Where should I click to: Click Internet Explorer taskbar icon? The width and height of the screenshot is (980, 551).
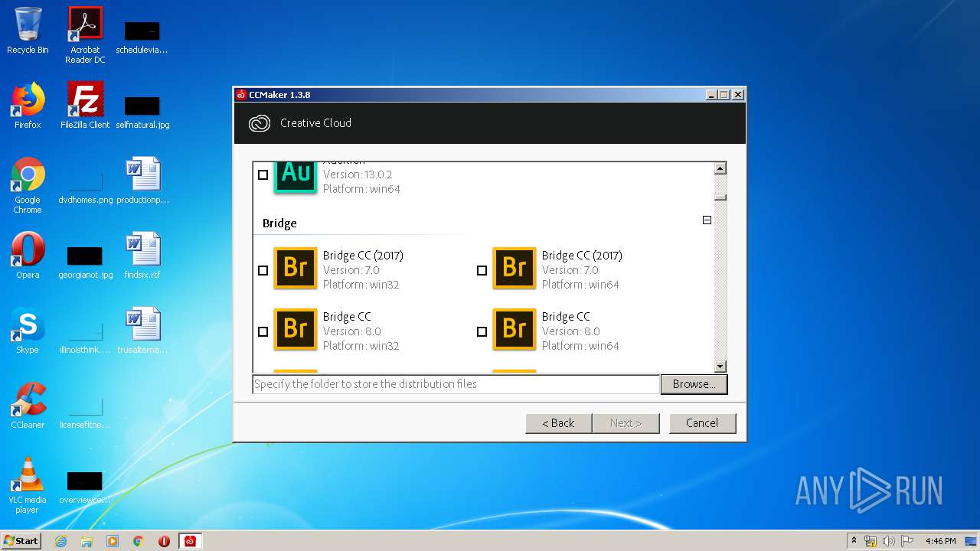pos(60,541)
